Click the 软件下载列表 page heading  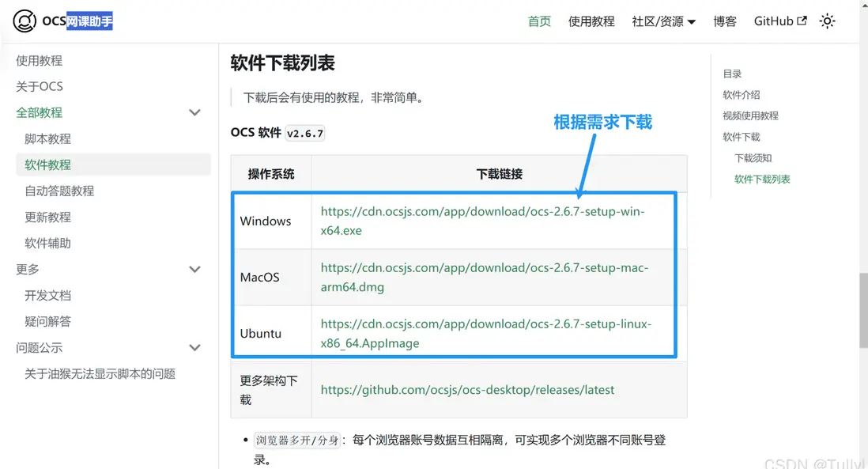pyautogui.click(x=283, y=63)
